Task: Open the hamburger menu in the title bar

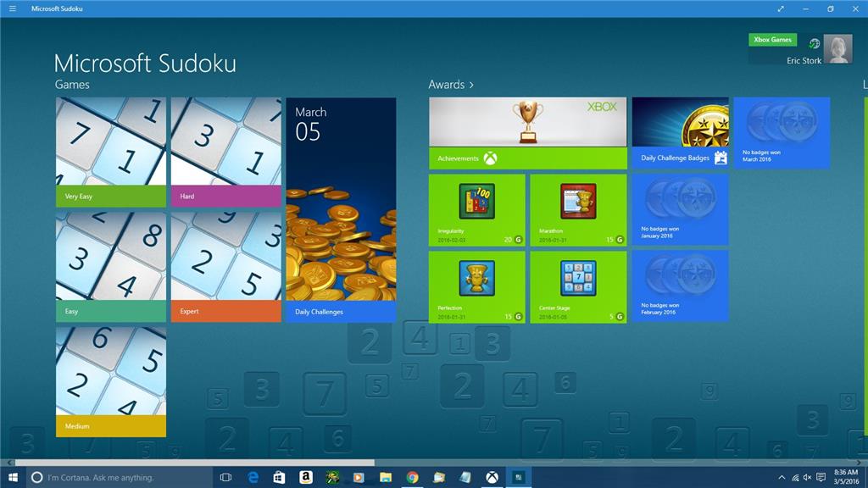Action: [12, 8]
